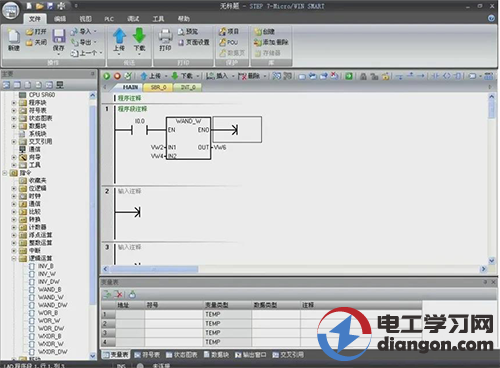Image resolution: width=500 pixels, height=368 pixels.
Task: Switch to the PLC ribbon tab
Action: (109, 19)
